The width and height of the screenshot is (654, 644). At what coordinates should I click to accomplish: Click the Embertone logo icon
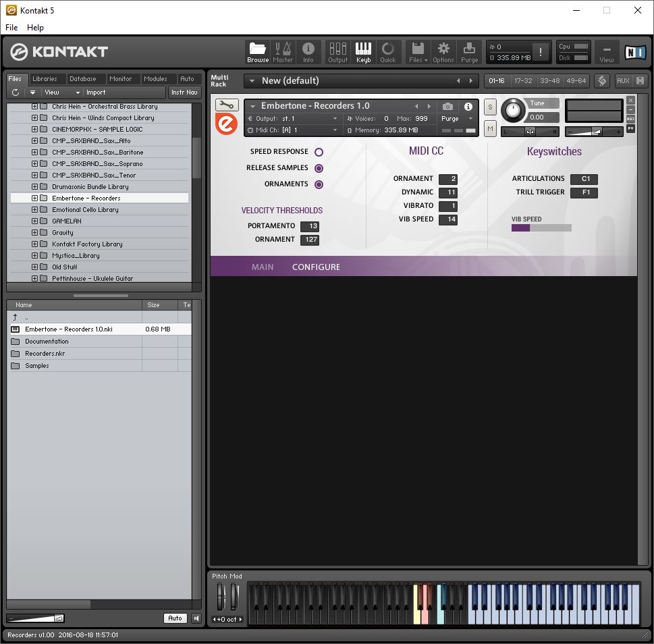click(227, 124)
